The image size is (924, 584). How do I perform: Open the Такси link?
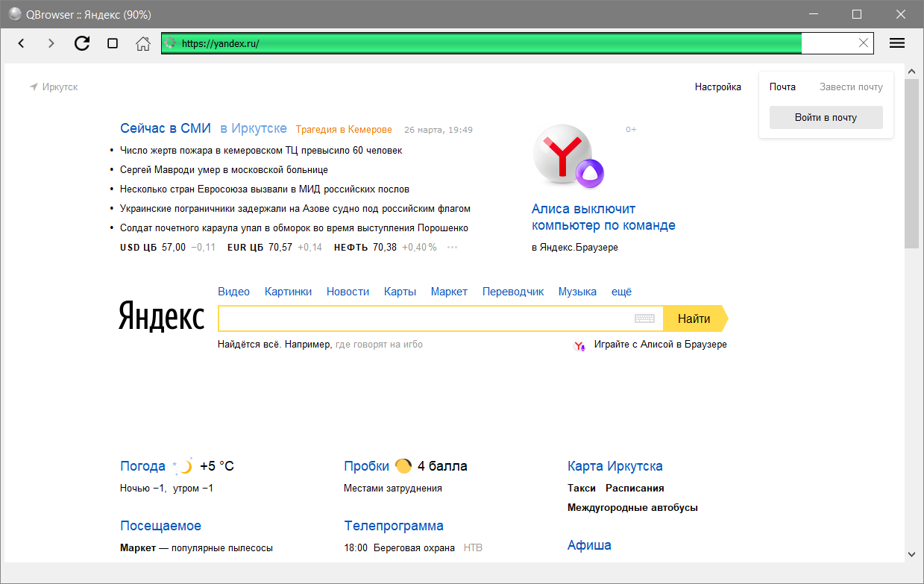coord(582,489)
